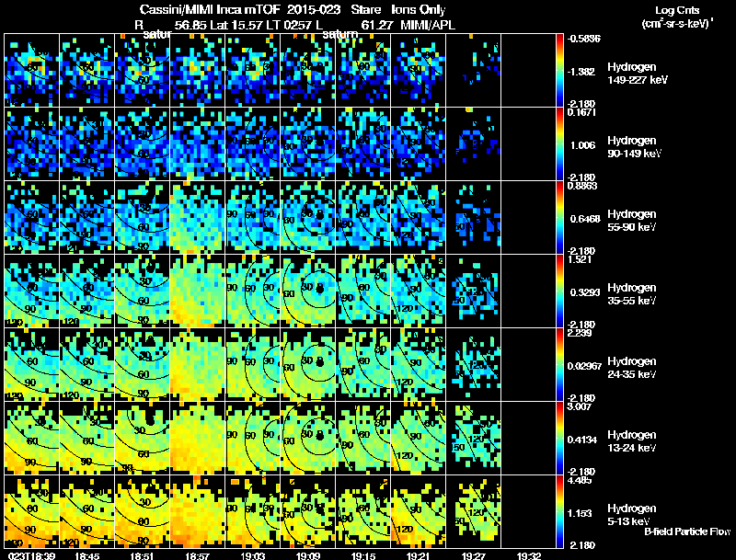Click the colorbar value "0.6468"
Viewport: 736px width, 560px height.
tap(585, 219)
